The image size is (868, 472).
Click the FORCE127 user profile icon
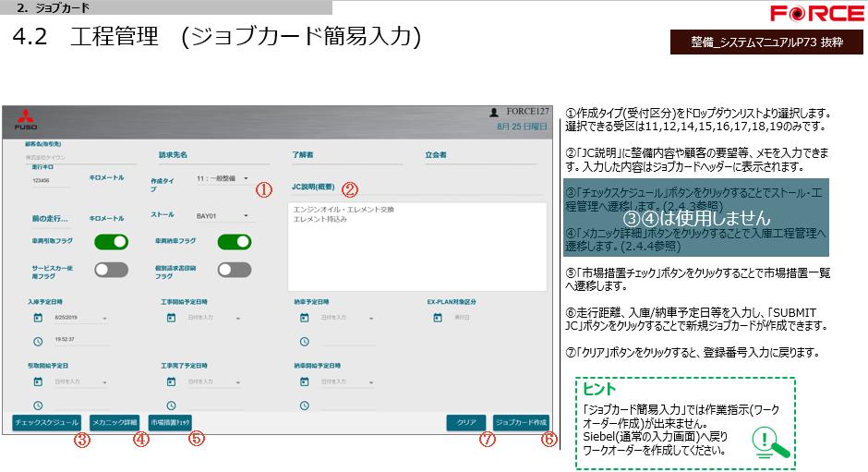[x=494, y=112]
